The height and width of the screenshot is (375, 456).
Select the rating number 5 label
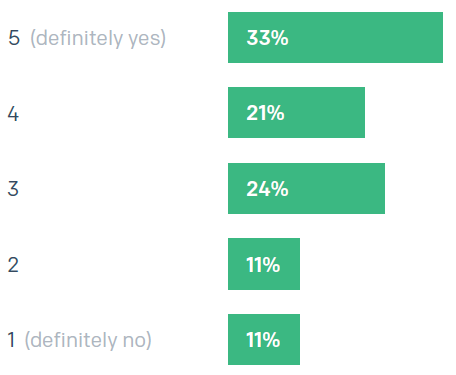(14, 38)
